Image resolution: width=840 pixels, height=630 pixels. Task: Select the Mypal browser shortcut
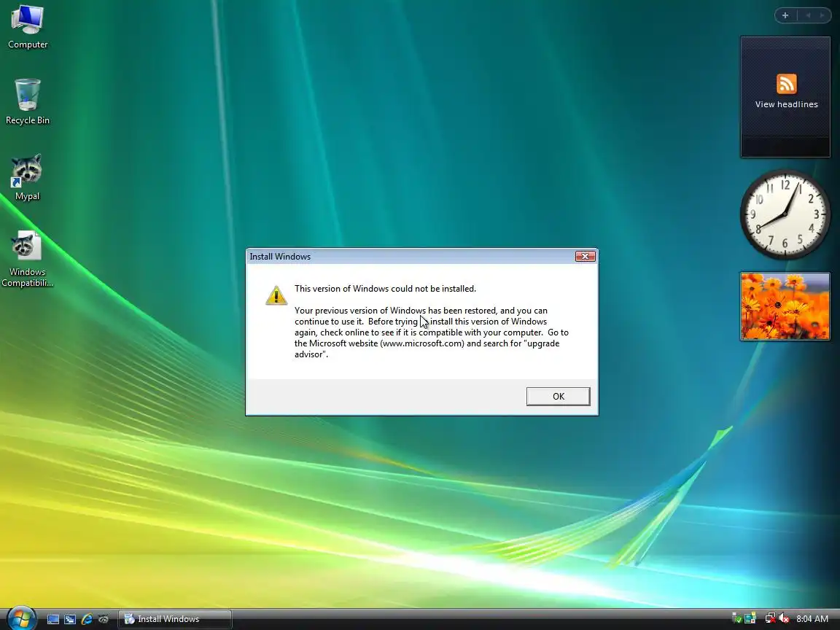tap(27, 178)
